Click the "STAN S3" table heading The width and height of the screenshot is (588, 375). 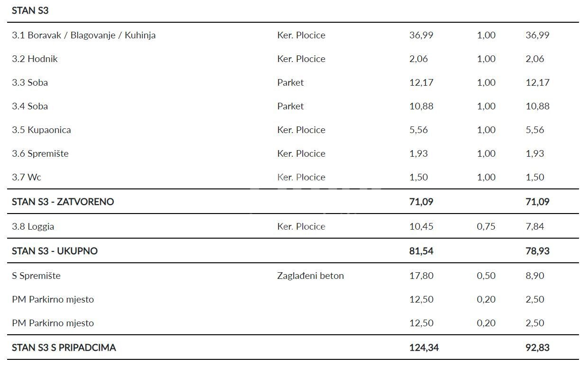tap(30, 10)
